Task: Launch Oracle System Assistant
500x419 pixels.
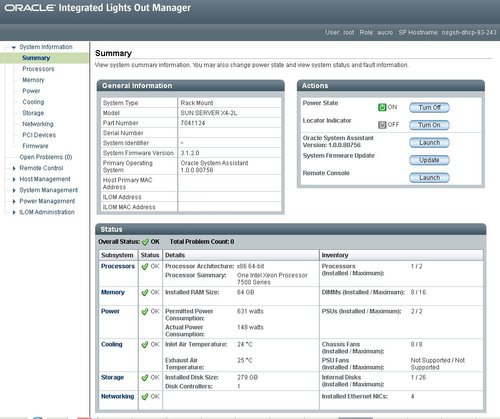Action: click(x=429, y=143)
